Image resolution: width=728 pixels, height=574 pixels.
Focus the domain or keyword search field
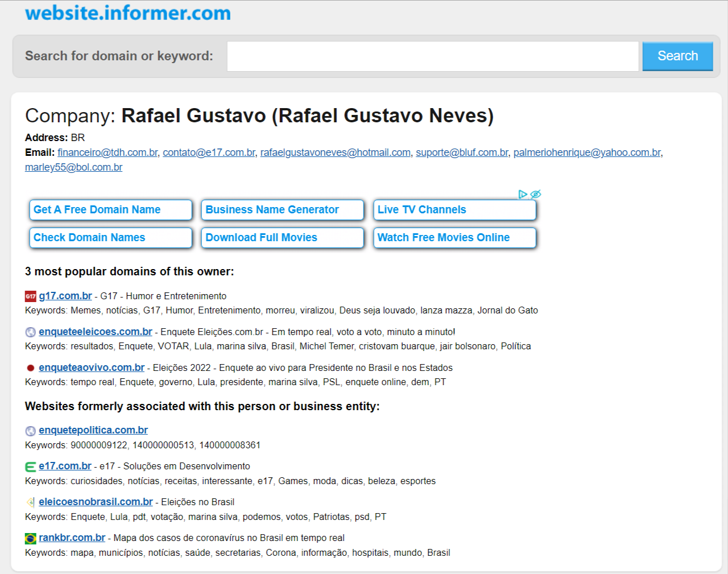[433, 56]
